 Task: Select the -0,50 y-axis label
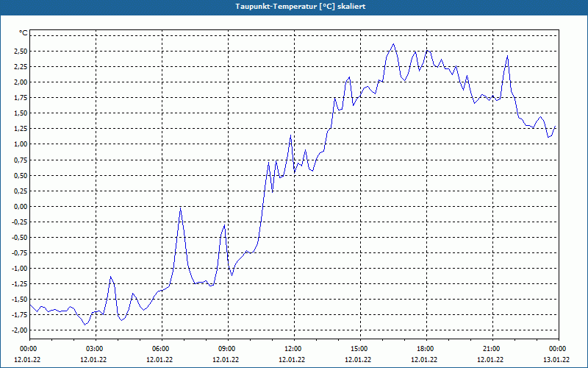20,237
